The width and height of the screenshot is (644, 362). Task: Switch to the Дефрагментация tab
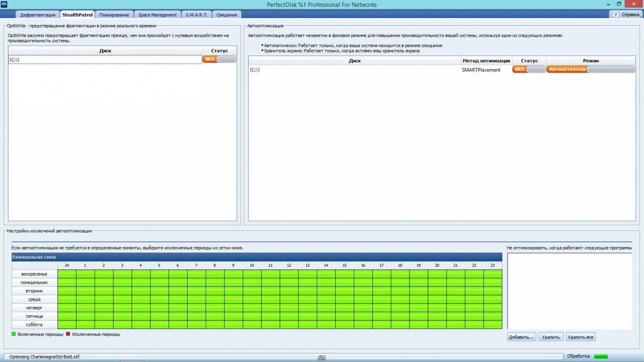click(x=38, y=15)
